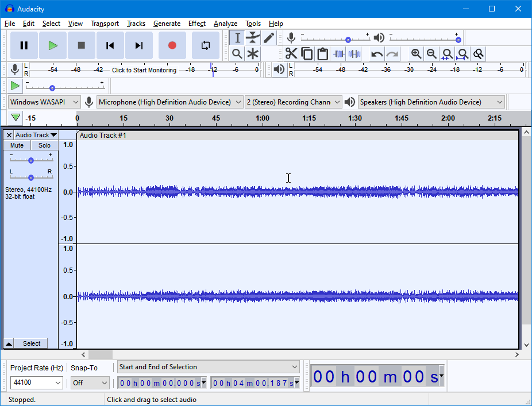Click the Pause transport button
Image resolution: width=532 pixels, height=406 pixels.
tap(24, 45)
